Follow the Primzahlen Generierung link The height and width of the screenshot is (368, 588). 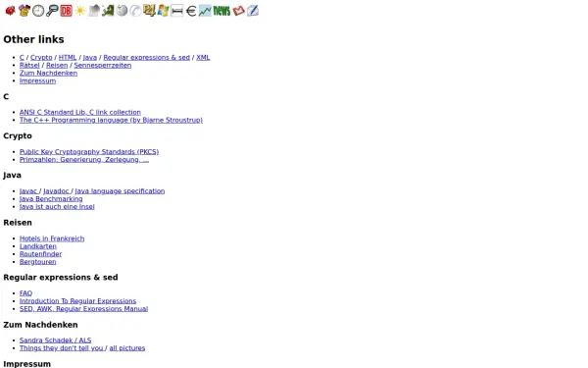tap(84, 160)
